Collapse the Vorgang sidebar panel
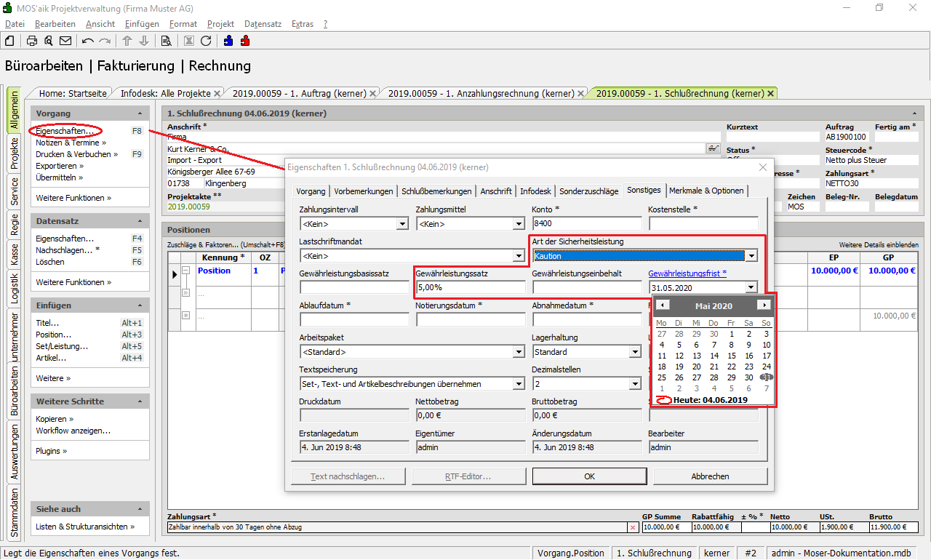Viewport: 931px width, 560px height. 140,113
